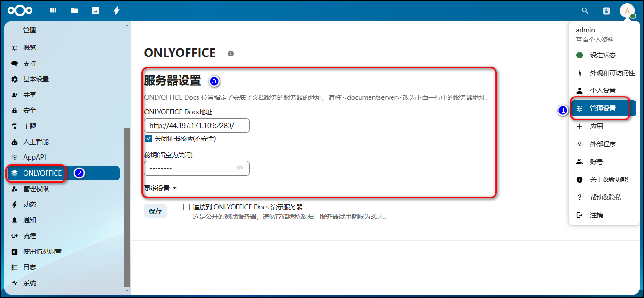Open 通知 in the admin sidebar
This screenshot has height=298, width=644.
coord(63,220)
